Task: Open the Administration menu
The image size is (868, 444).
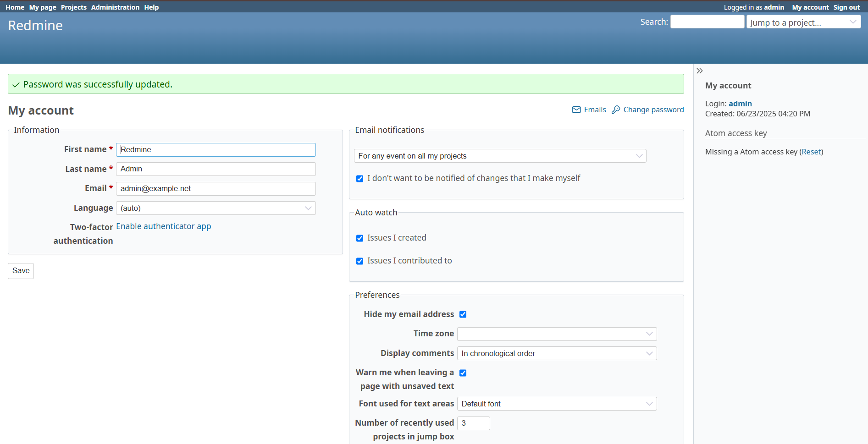Action: [x=115, y=7]
